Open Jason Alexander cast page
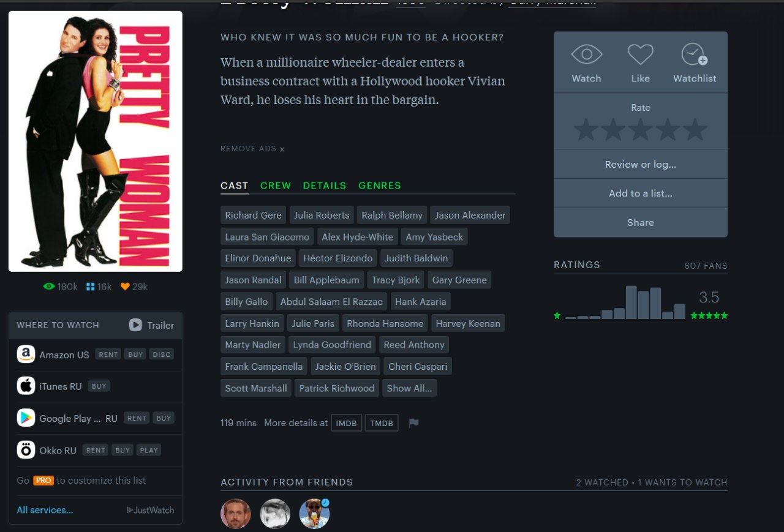 click(470, 215)
